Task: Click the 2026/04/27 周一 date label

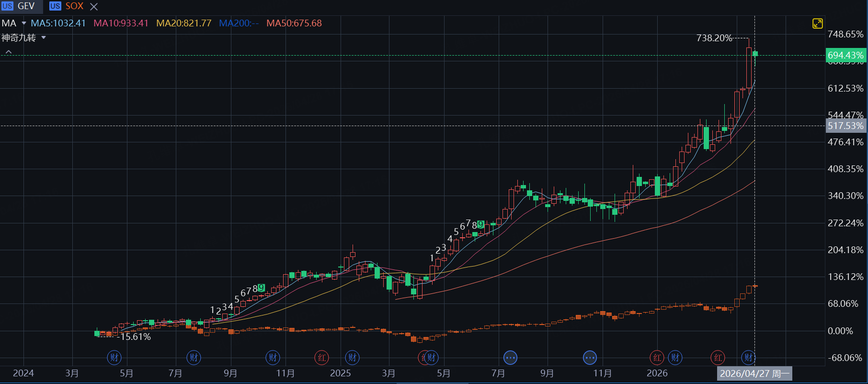Action: coord(754,373)
